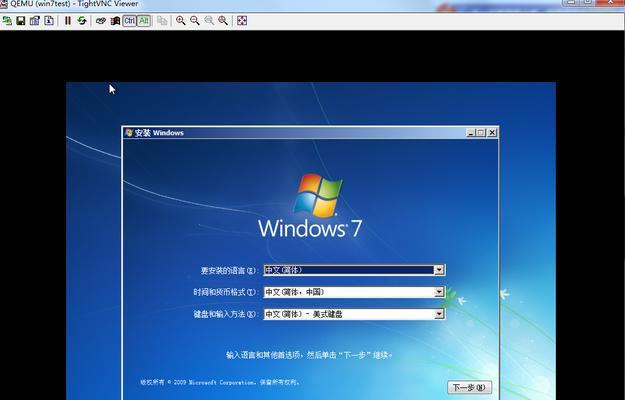The width and height of the screenshot is (625, 400).
Task: Pause the remote session with the red bars
Action: 68,21
